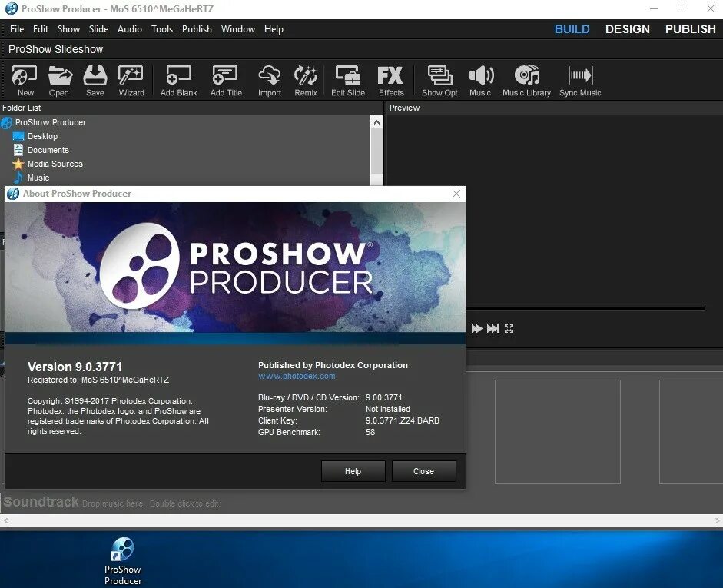Skip to end in preview controls

click(493, 328)
